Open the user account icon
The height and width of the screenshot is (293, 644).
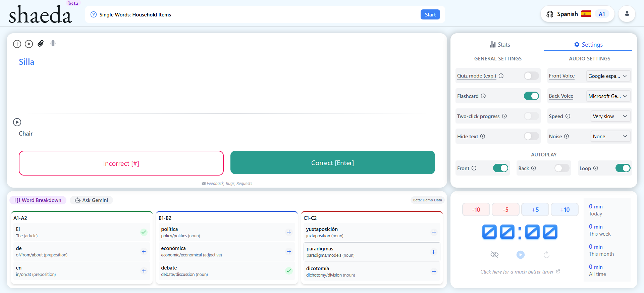pyautogui.click(x=627, y=14)
